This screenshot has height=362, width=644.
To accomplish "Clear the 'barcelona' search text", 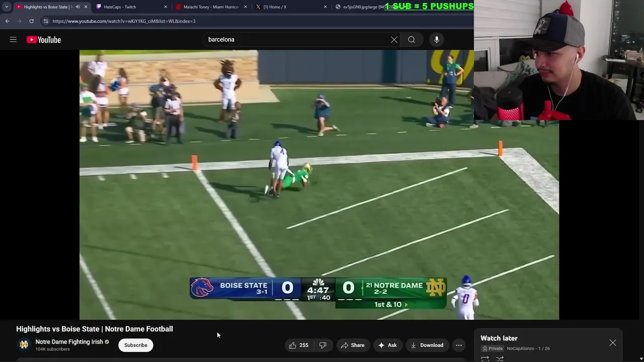I will click(394, 40).
